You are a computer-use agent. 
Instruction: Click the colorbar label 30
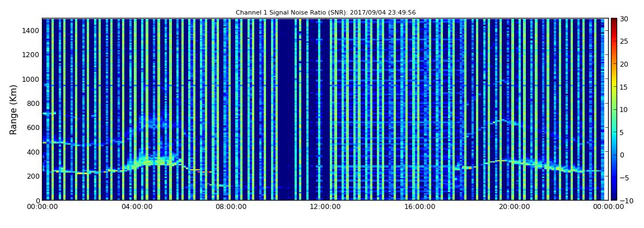point(624,19)
